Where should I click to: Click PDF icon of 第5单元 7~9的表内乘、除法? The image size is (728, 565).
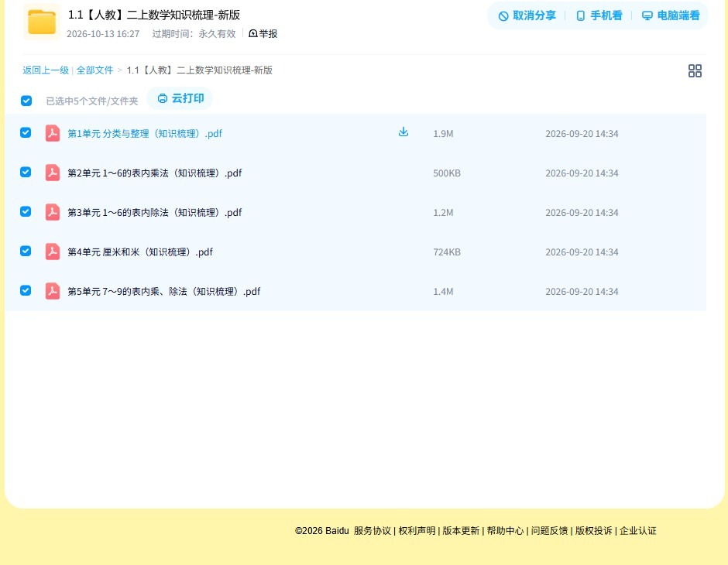(53, 291)
